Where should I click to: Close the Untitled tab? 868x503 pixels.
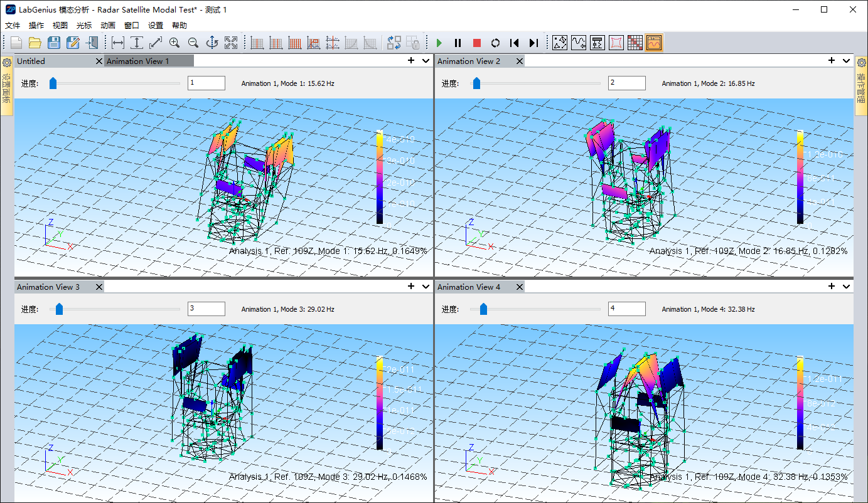click(x=99, y=61)
